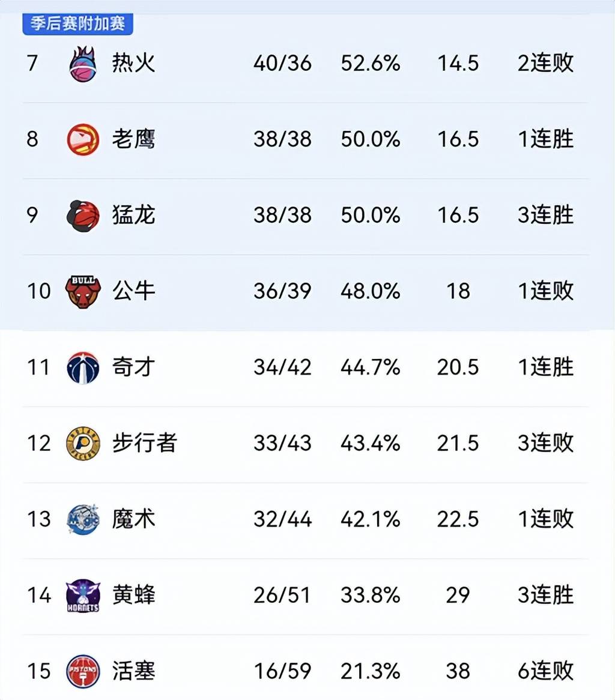
Task: Click the 季后赛附加赛 blue label
Action: pos(77,23)
